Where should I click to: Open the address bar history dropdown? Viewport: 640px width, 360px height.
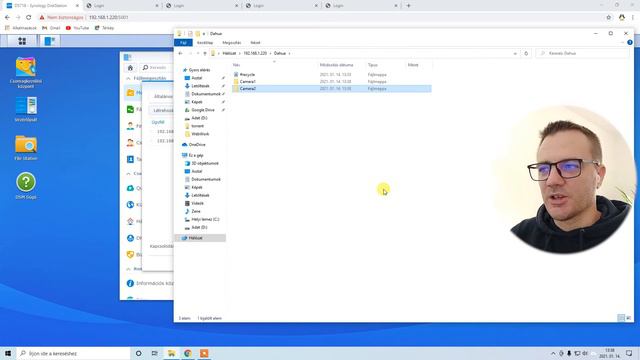515,53
